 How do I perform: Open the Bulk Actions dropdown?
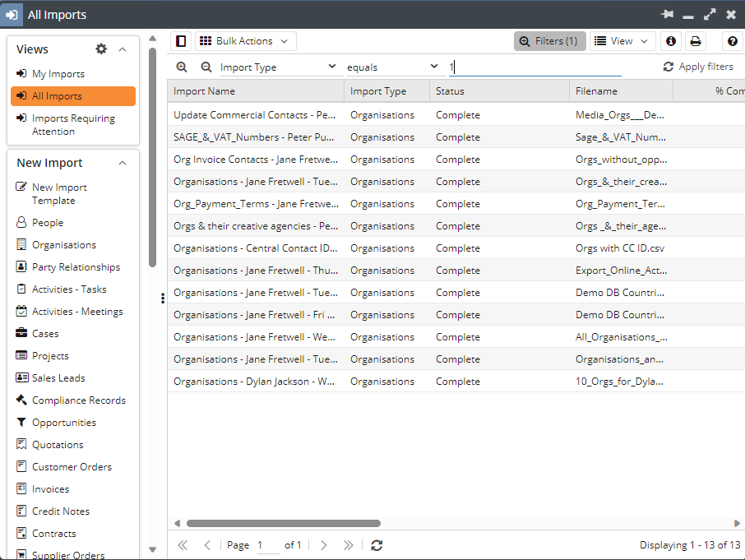coord(246,41)
